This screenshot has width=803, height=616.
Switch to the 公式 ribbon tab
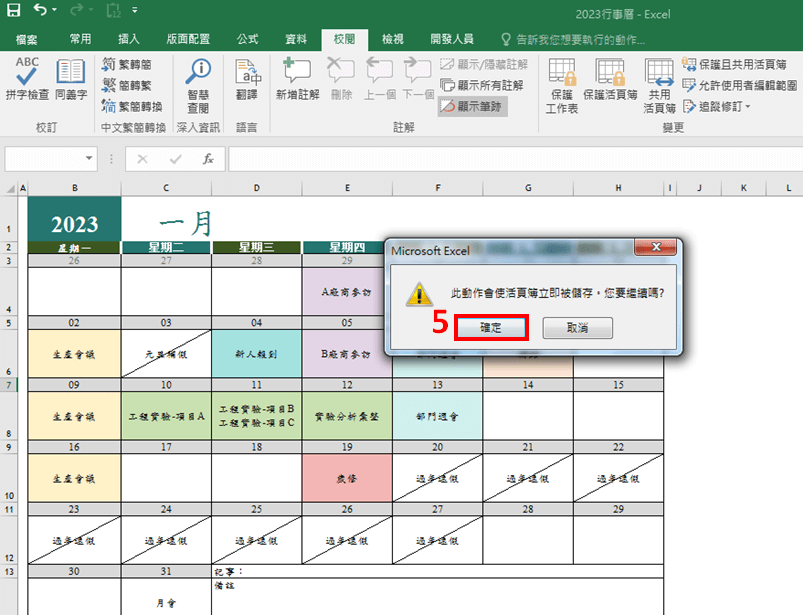coord(247,39)
